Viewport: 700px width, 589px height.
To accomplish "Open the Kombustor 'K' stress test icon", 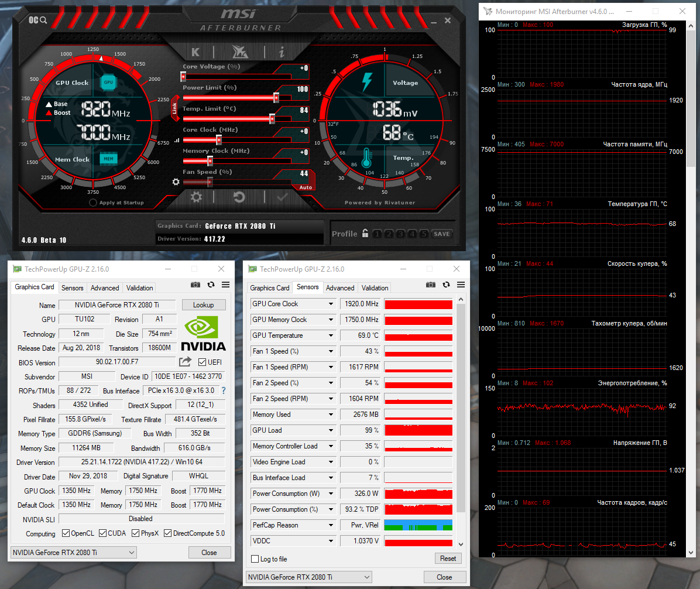I will pos(195,52).
